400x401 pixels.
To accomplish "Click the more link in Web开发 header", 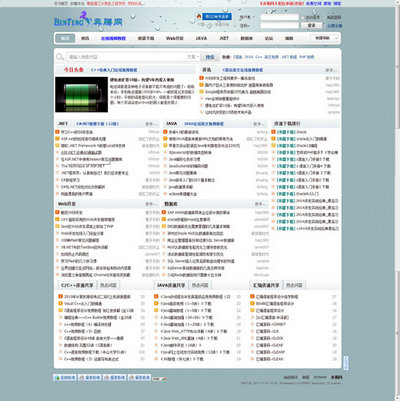I will [151, 204].
